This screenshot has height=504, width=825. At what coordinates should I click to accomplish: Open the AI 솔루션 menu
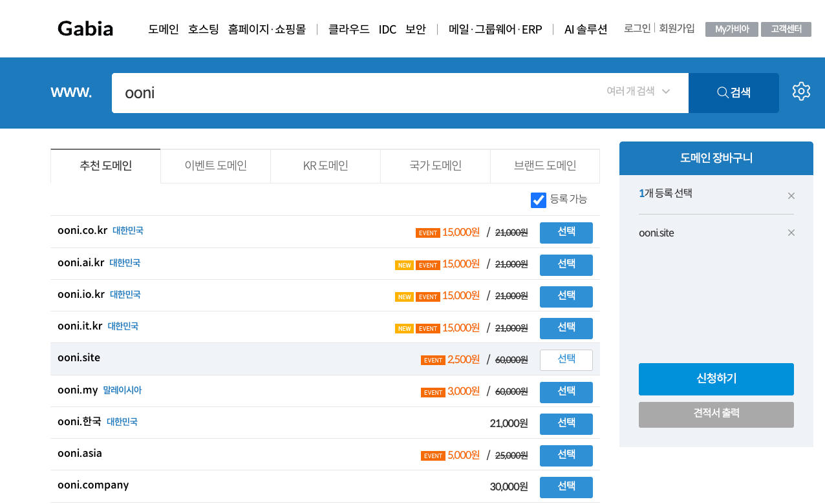[x=586, y=30]
